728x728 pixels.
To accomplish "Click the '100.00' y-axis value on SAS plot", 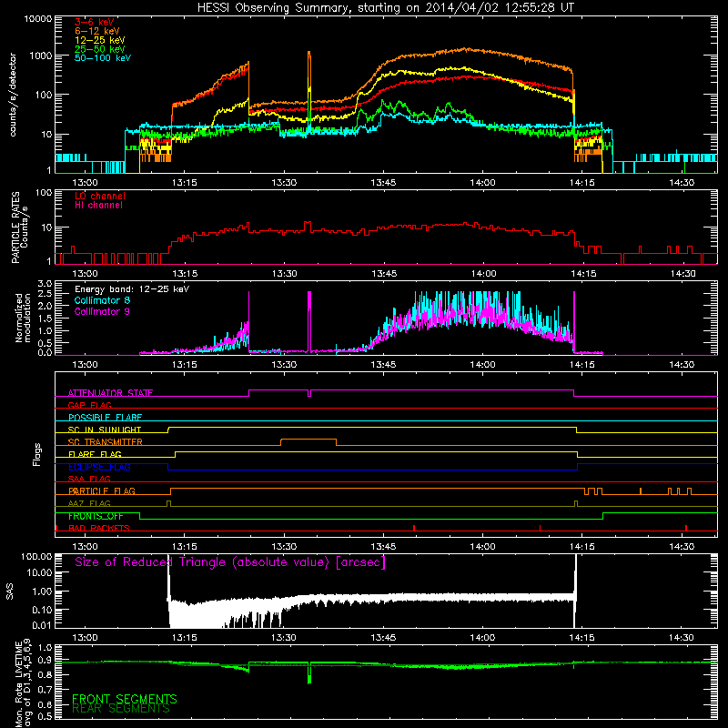I will point(36,556).
